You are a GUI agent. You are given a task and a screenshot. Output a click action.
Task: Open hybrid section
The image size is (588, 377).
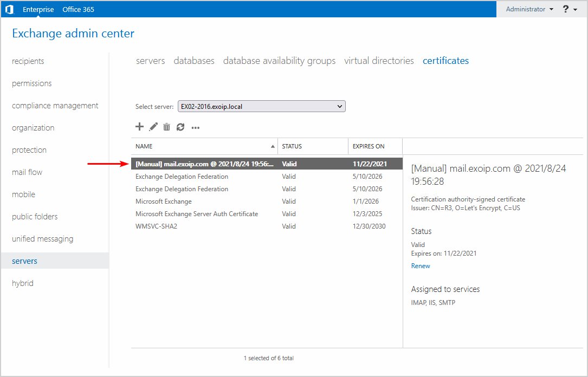click(23, 283)
